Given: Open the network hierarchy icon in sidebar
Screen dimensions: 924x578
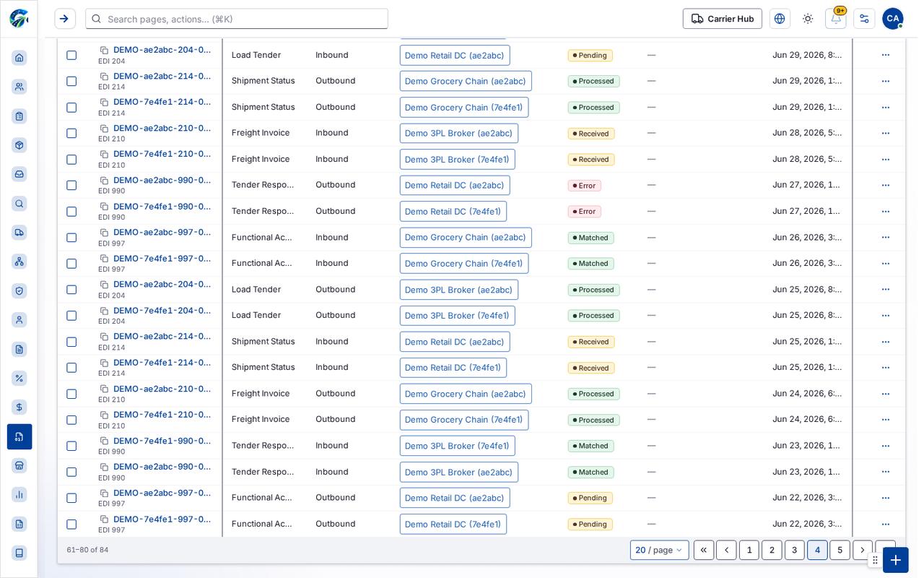Looking at the screenshot, I should (x=19, y=262).
